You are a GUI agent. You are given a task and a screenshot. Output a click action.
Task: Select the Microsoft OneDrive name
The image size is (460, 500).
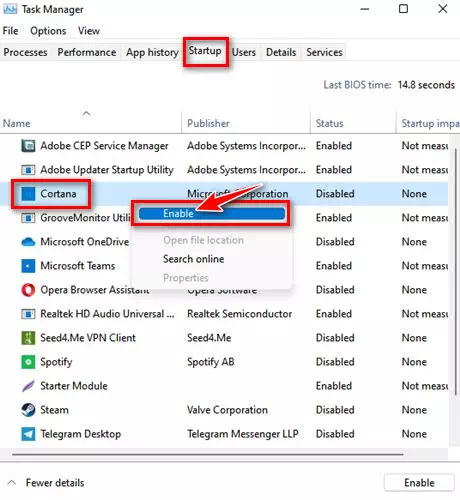(85, 242)
